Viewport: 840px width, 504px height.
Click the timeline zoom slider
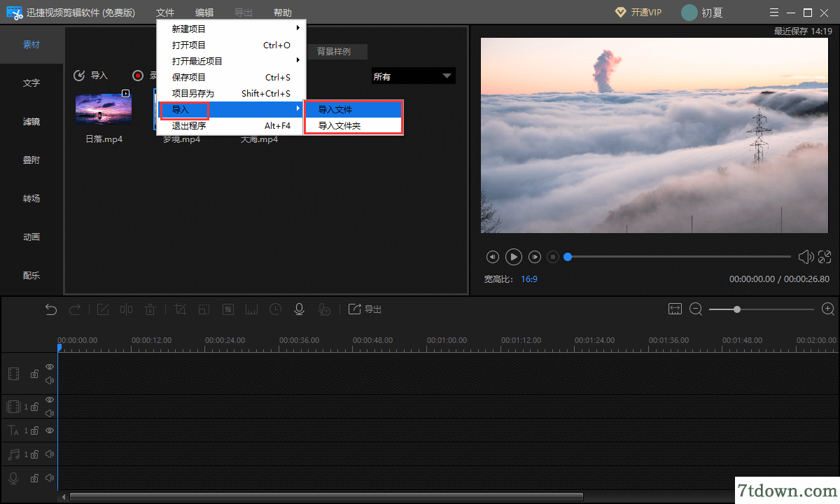(762, 309)
